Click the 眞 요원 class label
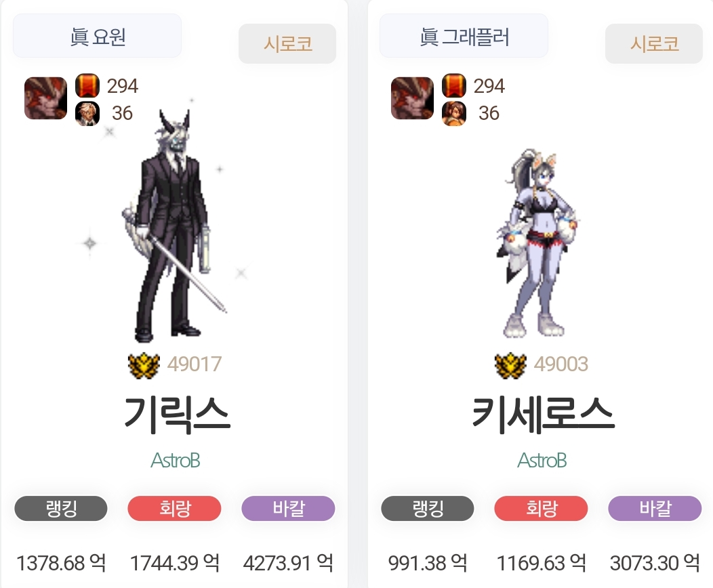 pyautogui.click(x=98, y=36)
